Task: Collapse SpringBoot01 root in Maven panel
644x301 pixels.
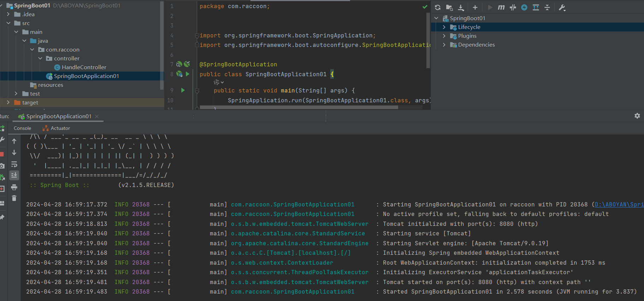Action: pos(436,18)
